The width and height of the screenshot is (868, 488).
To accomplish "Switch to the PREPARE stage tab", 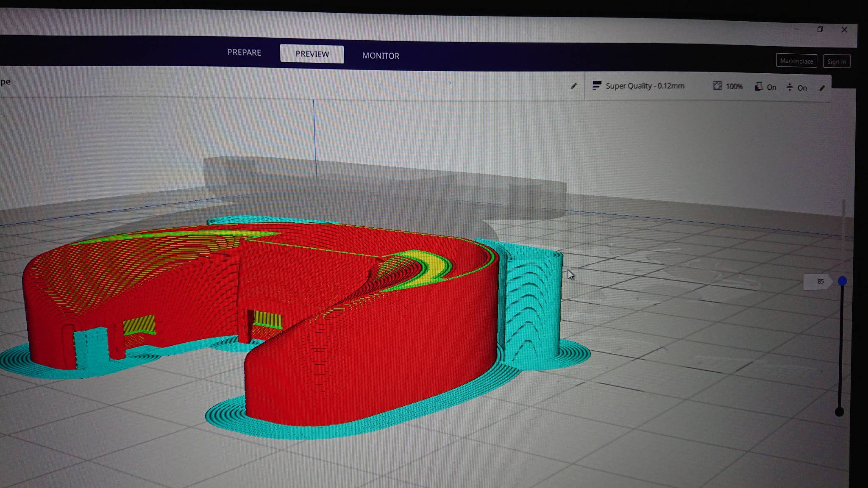I will 244,53.
